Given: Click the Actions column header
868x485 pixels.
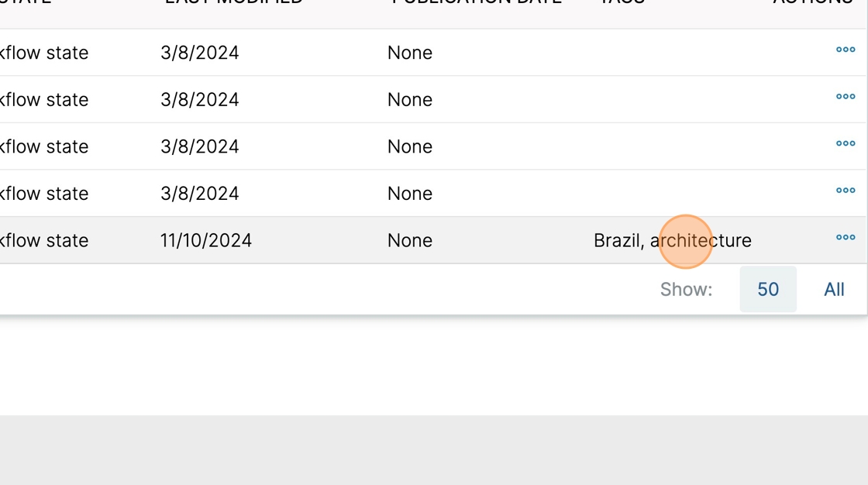Looking at the screenshot, I should tap(813, 2).
